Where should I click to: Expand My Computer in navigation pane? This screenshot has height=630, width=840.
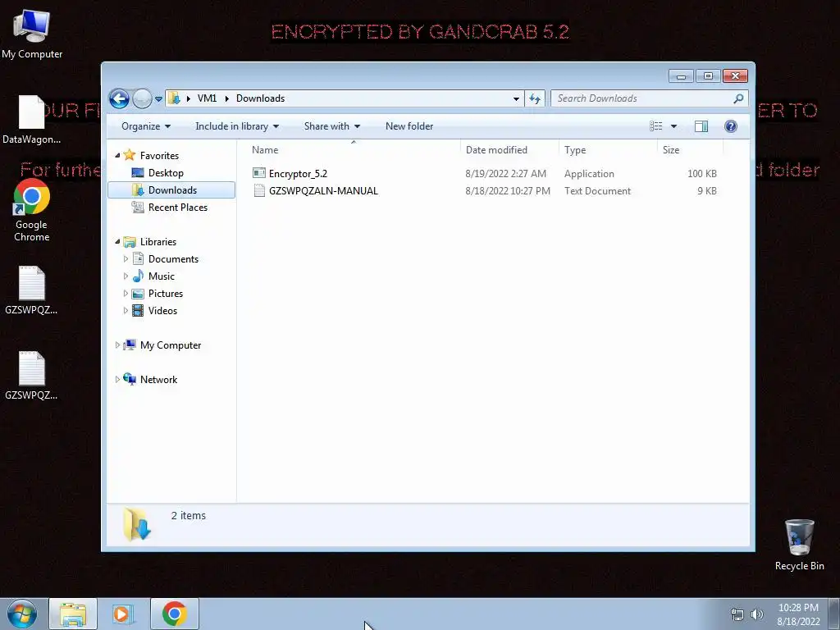(117, 345)
